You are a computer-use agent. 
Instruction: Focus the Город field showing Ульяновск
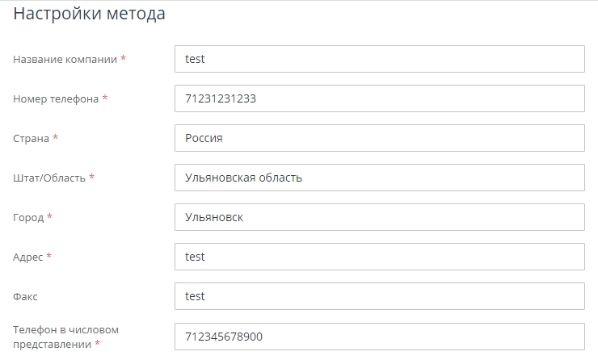point(379,217)
